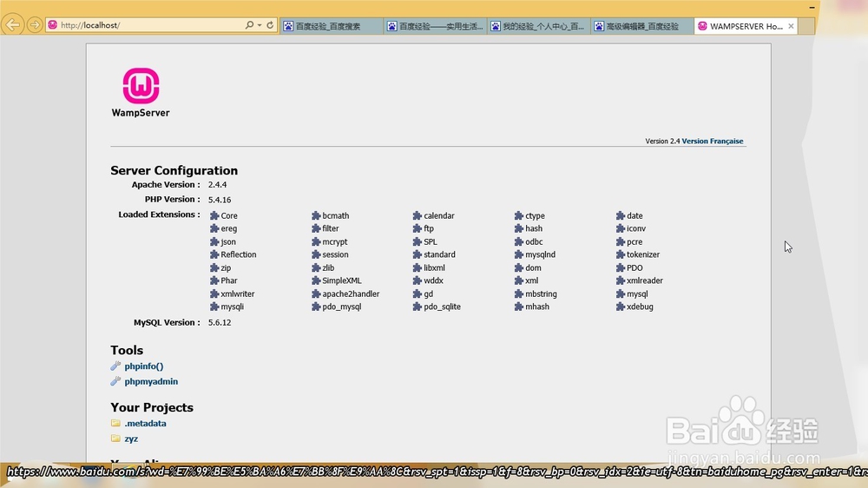The width and height of the screenshot is (868, 488).
Task: Open the phpinfo() tool link
Action: [x=144, y=366]
